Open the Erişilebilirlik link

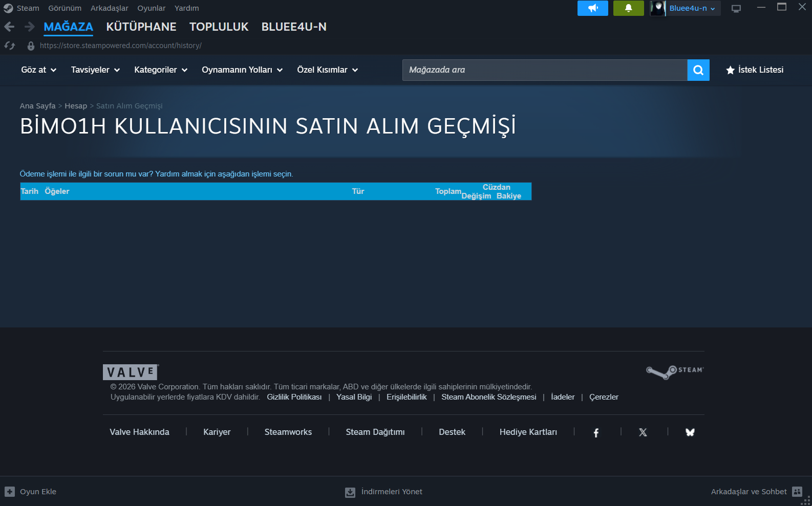pos(407,397)
